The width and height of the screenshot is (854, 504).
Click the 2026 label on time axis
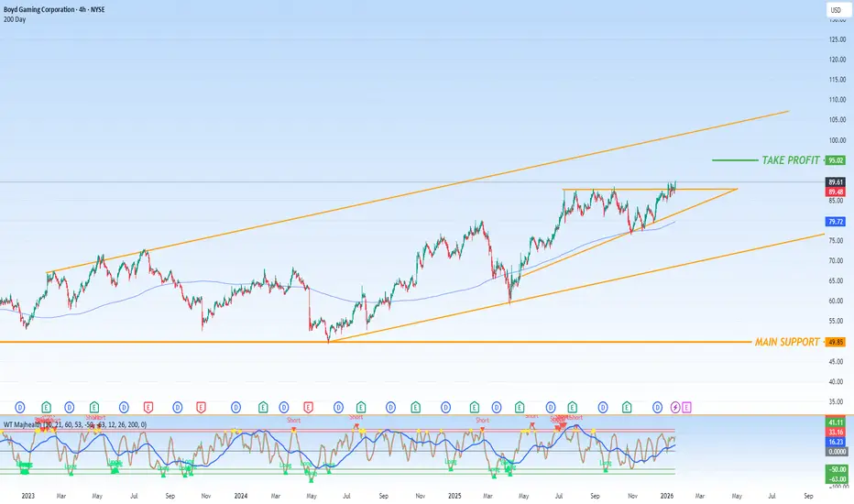667,496
